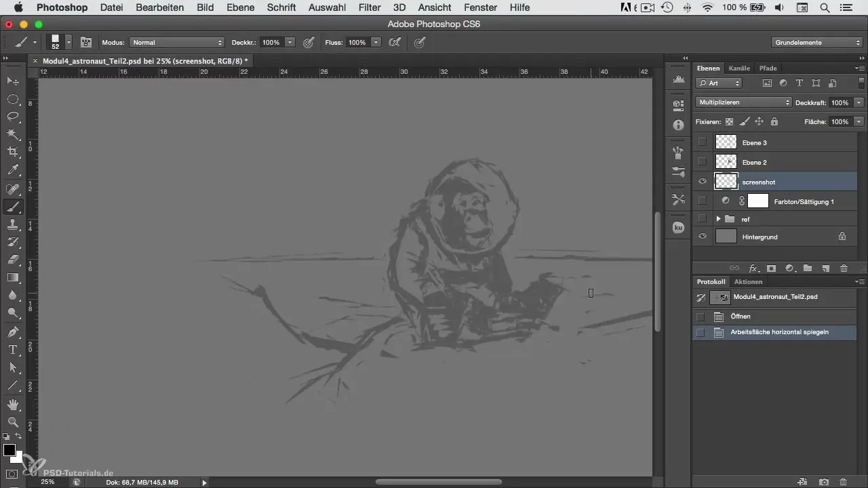
Task: Select the Brush tool in toolbox
Action: (13, 207)
